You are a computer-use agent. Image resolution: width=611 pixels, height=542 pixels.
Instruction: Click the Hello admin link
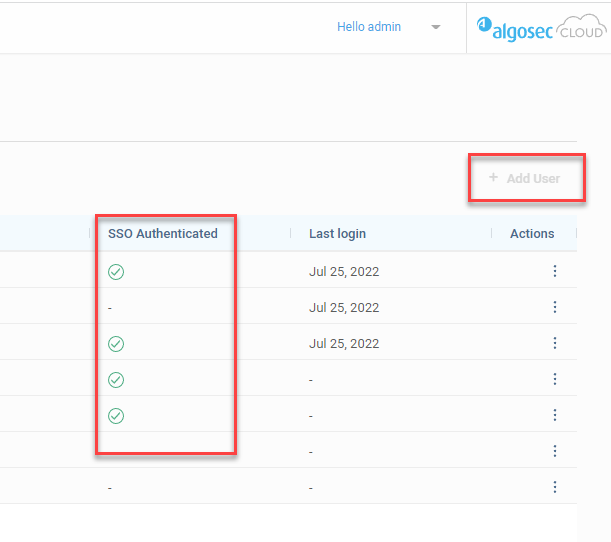pos(369,27)
